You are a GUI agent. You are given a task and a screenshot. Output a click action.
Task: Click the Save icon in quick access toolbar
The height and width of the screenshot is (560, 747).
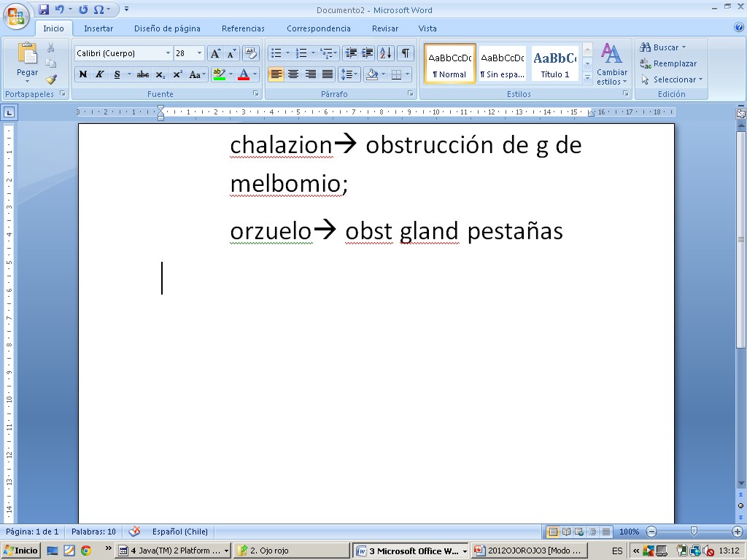44,9
